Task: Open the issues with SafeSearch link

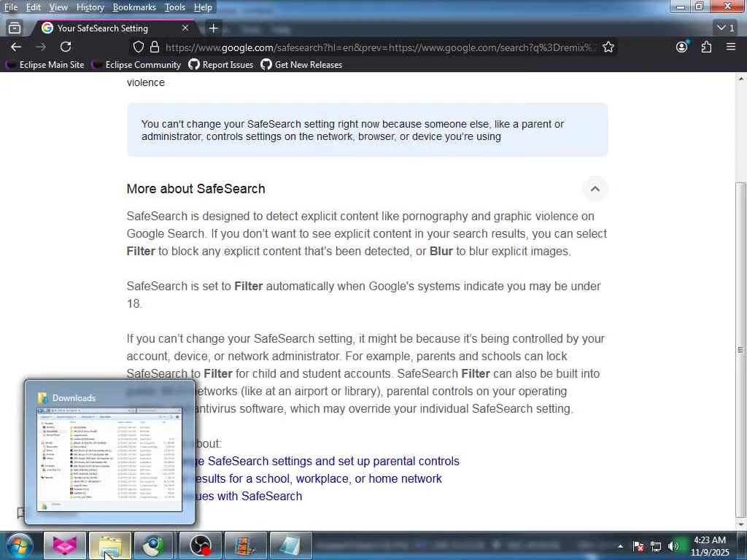Action: (x=248, y=496)
